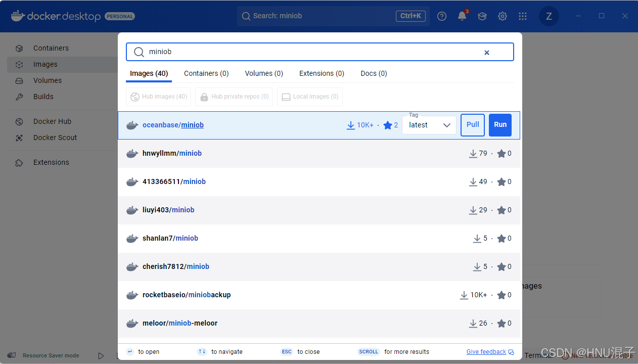This screenshot has width=638, height=364.
Task: Open the Volumes section
Action: pyautogui.click(x=48, y=80)
